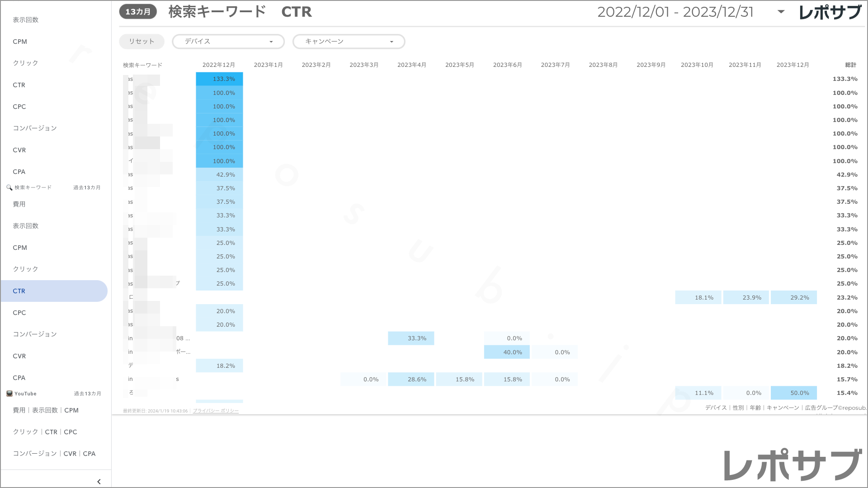The width and height of the screenshot is (868, 488).
Task: Click the YouTube TV icon in the sidebar
Action: click(9, 393)
